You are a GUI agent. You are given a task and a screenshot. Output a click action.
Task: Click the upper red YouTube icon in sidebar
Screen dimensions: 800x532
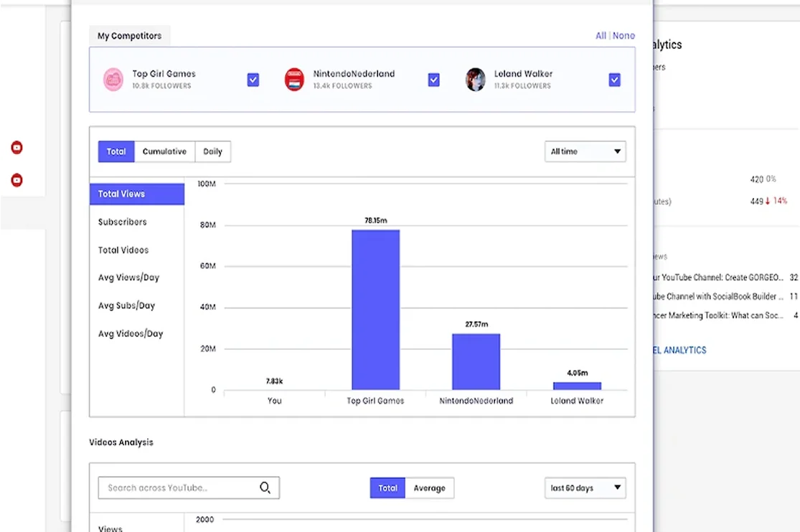click(17, 148)
